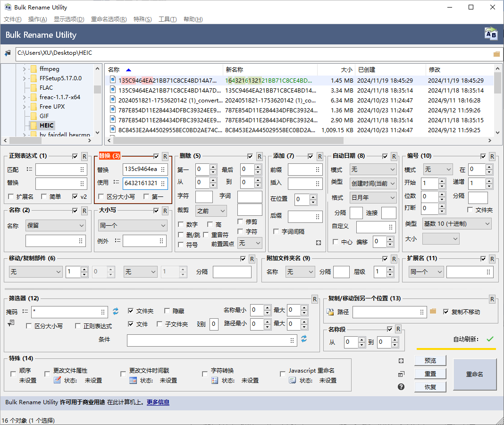
Task: Click the large 重命名 button
Action: (x=475, y=374)
